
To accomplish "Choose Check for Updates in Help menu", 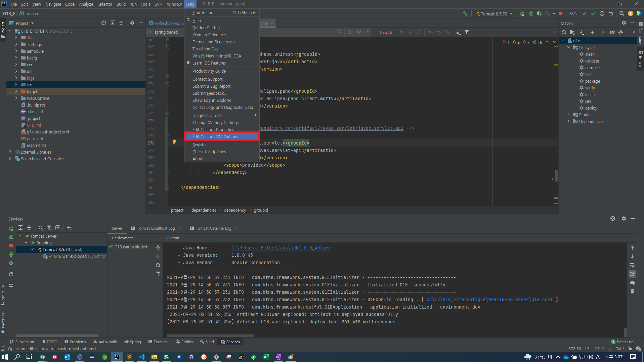I will coord(222,152).
